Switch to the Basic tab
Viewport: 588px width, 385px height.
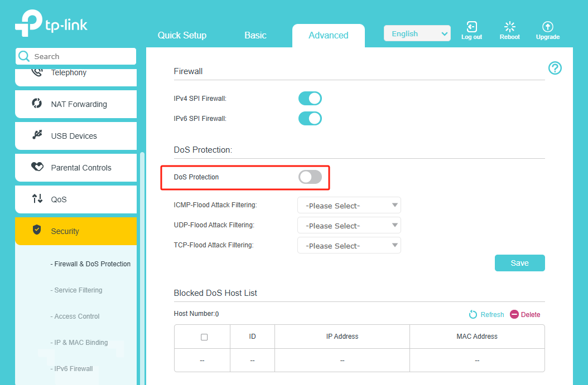255,35
